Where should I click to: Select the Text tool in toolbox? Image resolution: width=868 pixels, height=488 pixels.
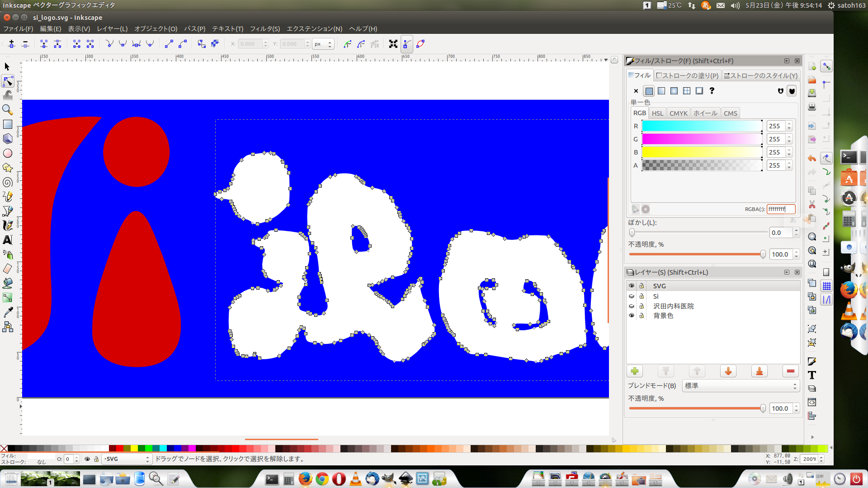pyautogui.click(x=8, y=240)
